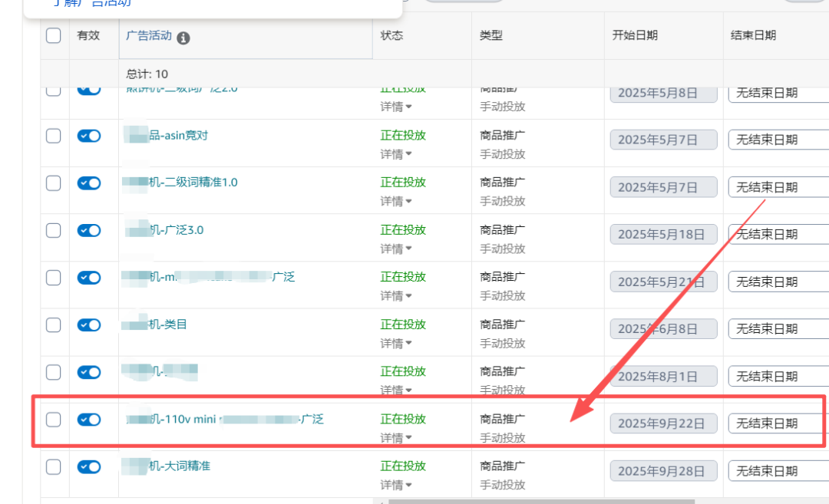Image resolution: width=829 pixels, height=504 pixels.
Task: Select checkbox for 大词精准 campaign row
Action: click(53, 466)
